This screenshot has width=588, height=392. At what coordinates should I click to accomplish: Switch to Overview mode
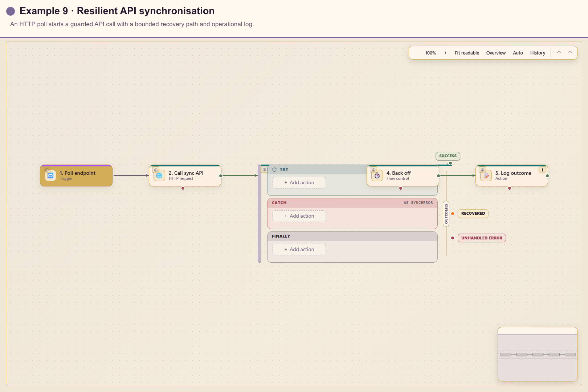496,53
